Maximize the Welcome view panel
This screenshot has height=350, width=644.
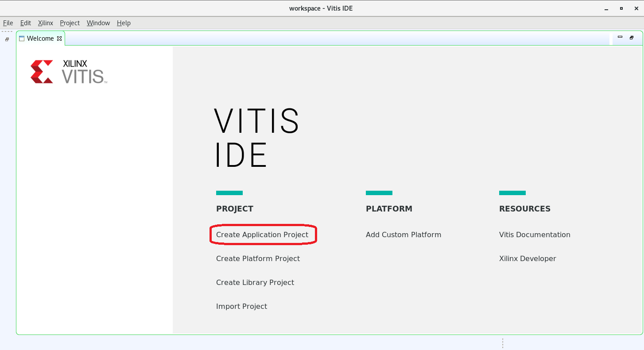click(x=632, y=38)
